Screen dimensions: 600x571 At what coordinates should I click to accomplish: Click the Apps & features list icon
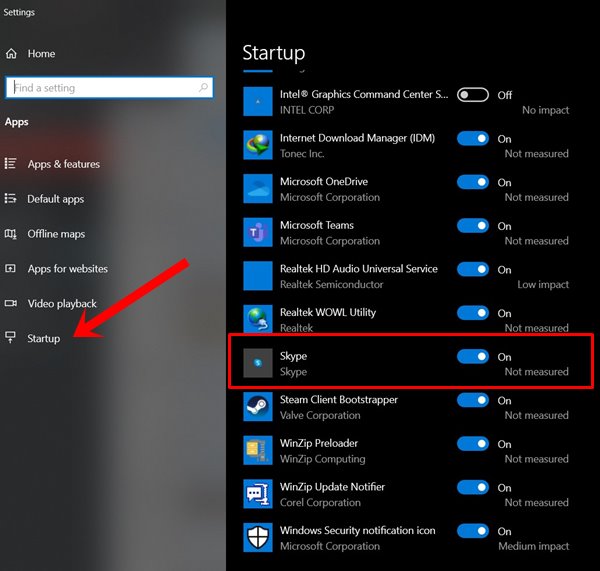[x=10, y=164]
